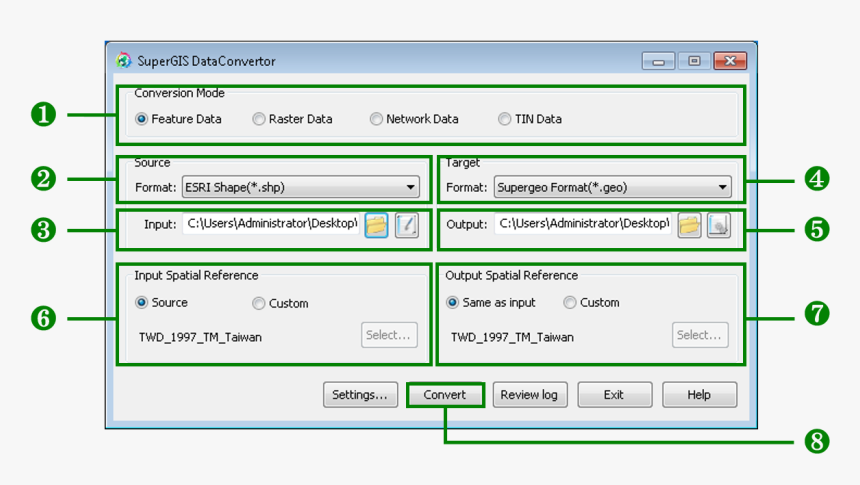This screenshot has width=860, height=485.
Task: Browse for input file with folder icon
Action: 376,225
